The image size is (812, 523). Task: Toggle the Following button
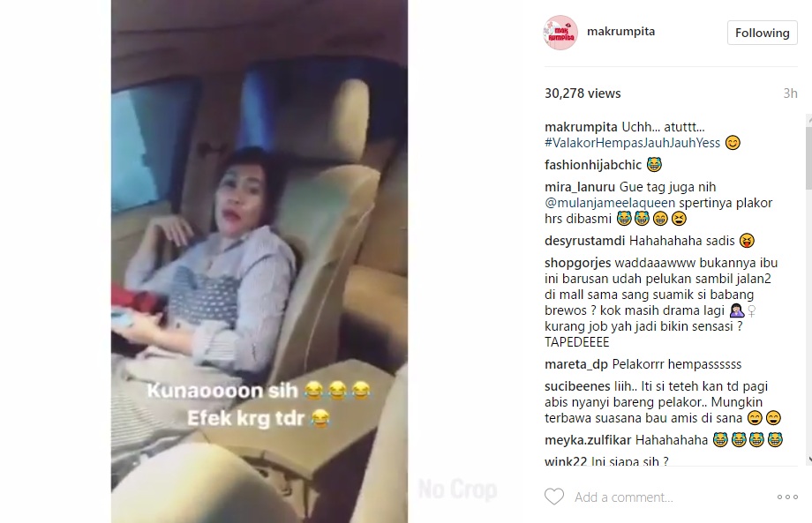tap(763, 33)
